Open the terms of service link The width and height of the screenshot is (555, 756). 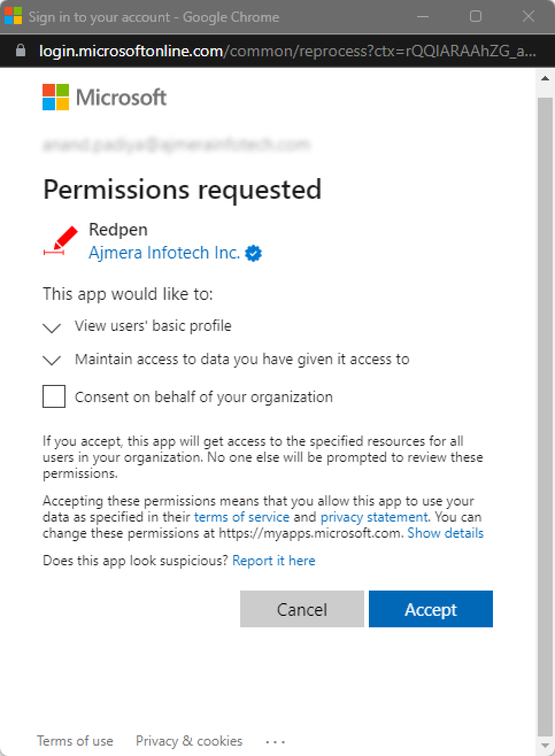click(x=241, y=517)
